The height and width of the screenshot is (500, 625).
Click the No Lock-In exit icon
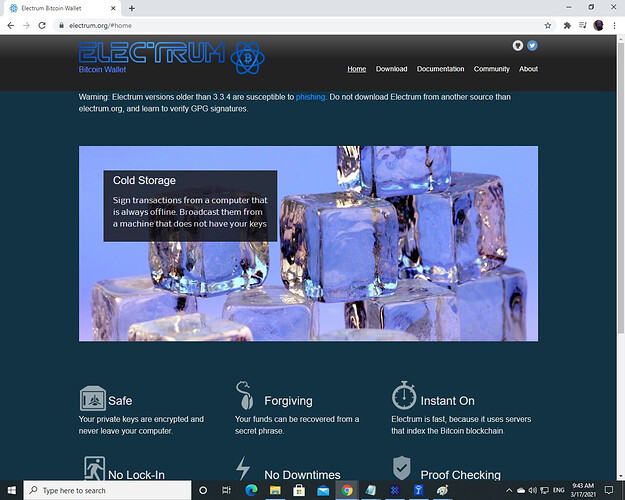[94, 468]
